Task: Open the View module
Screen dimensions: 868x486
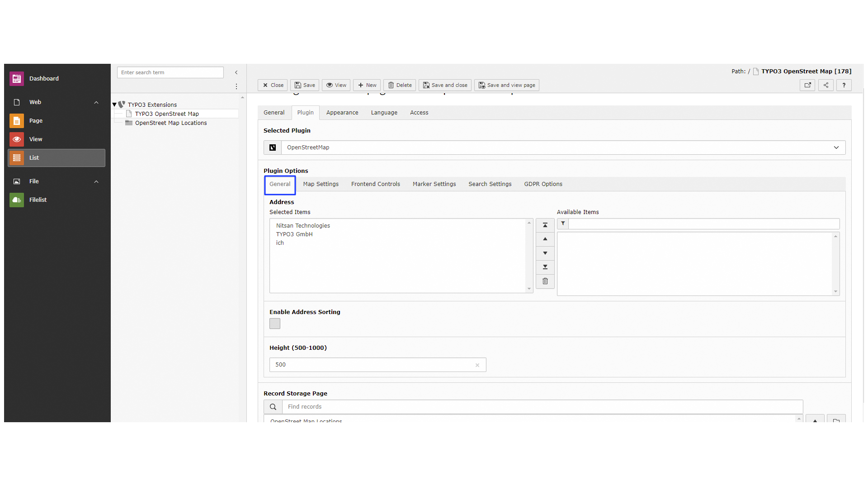Action: [35, 139]
